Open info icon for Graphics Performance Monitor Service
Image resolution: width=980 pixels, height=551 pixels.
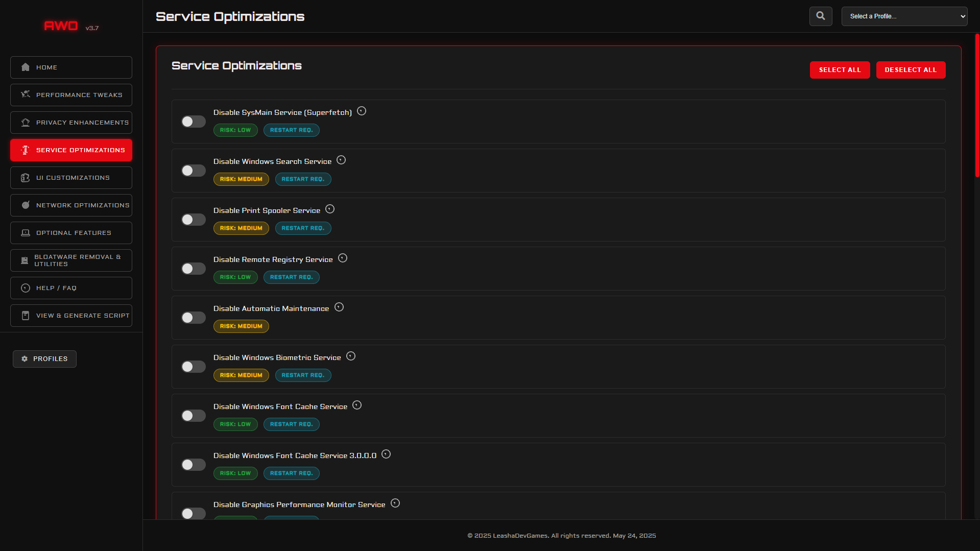[395, 504]
